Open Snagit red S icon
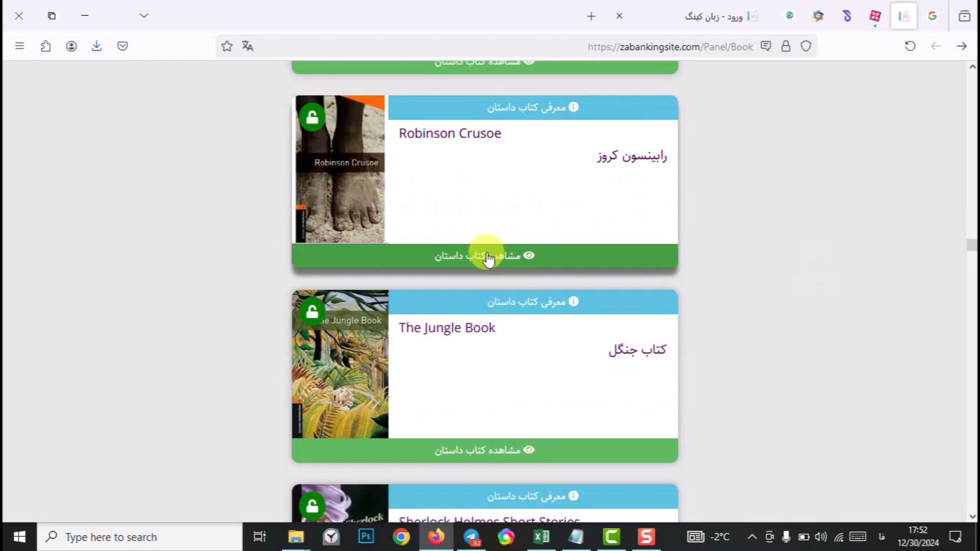This screenshot has width=980, height=551. (x=646, y=537)
